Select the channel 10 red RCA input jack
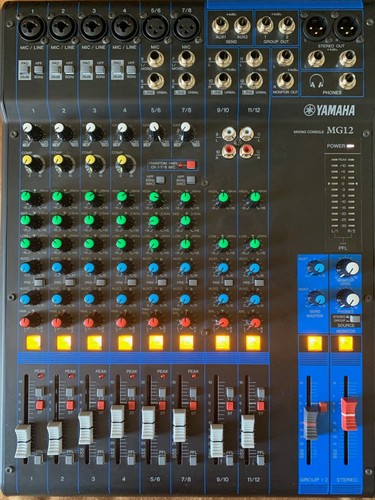Screen dimensions: 375x500 pyautogui.click(x=229, y=151)
